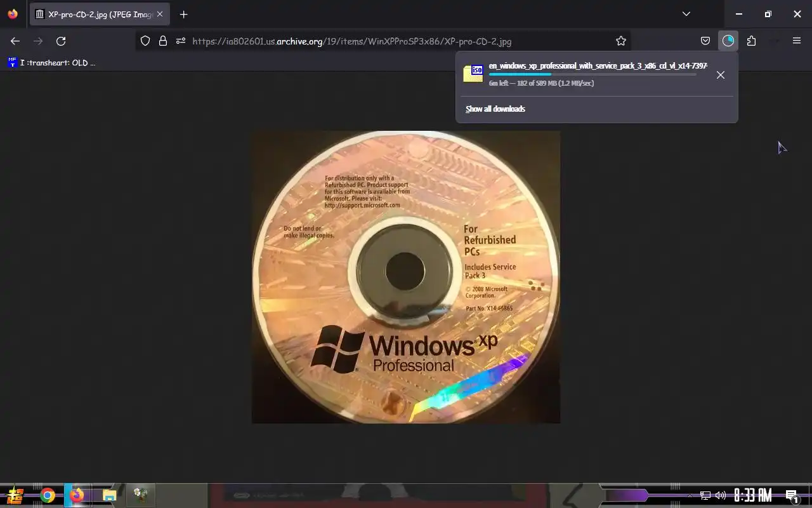Open Firefox application hamburger menu
The image size is (812, 508).
tap(797, 41)
